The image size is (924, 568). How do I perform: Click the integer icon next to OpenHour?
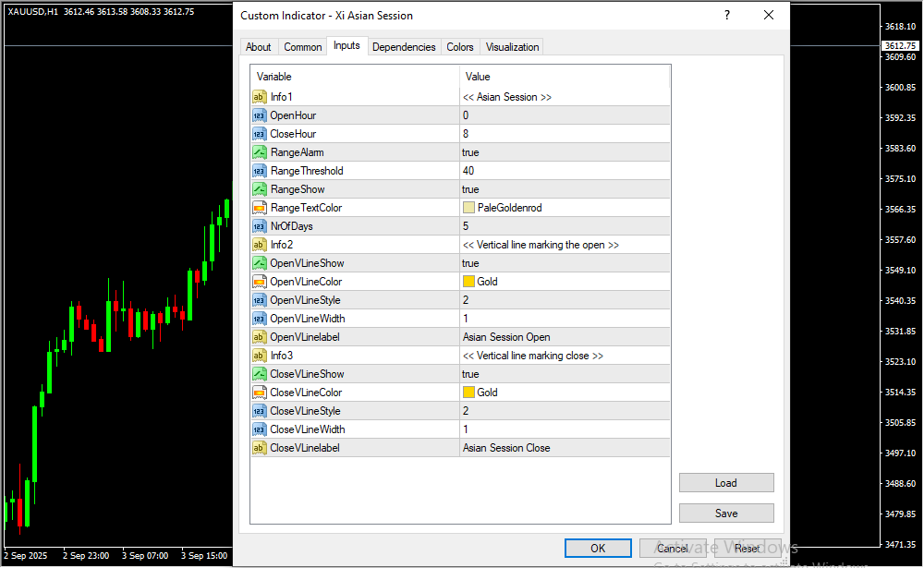coord(260,115)
